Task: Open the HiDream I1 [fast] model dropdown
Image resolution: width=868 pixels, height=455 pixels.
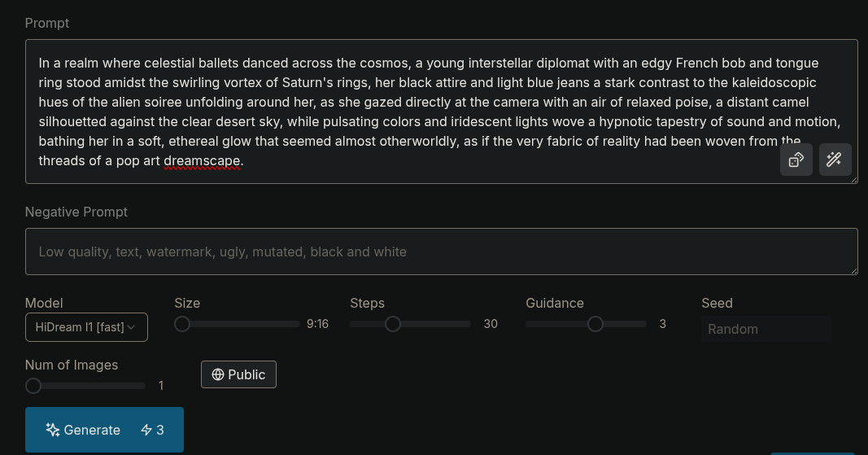Action: [86, 327]
